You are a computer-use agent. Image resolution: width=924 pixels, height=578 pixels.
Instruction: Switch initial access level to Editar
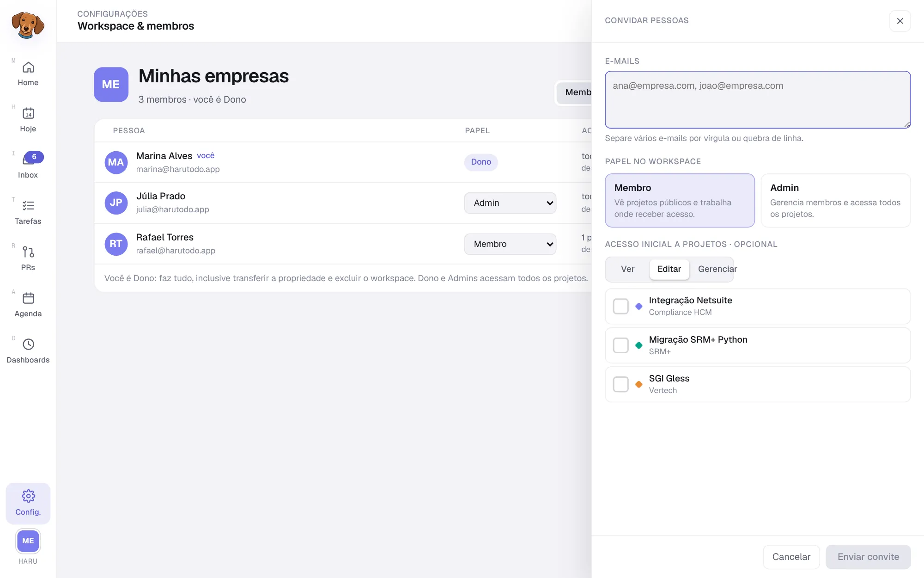click(669, 269)
